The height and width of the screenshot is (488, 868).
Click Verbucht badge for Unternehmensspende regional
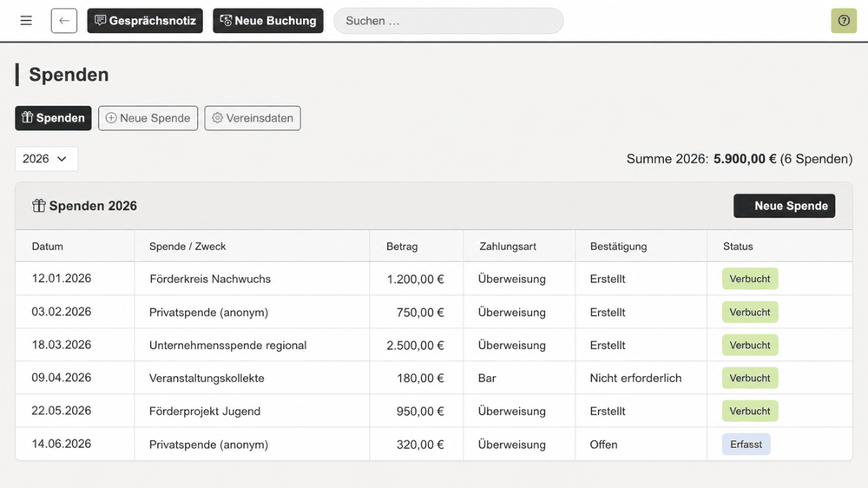pyautogui.click(x=750, y=345)
